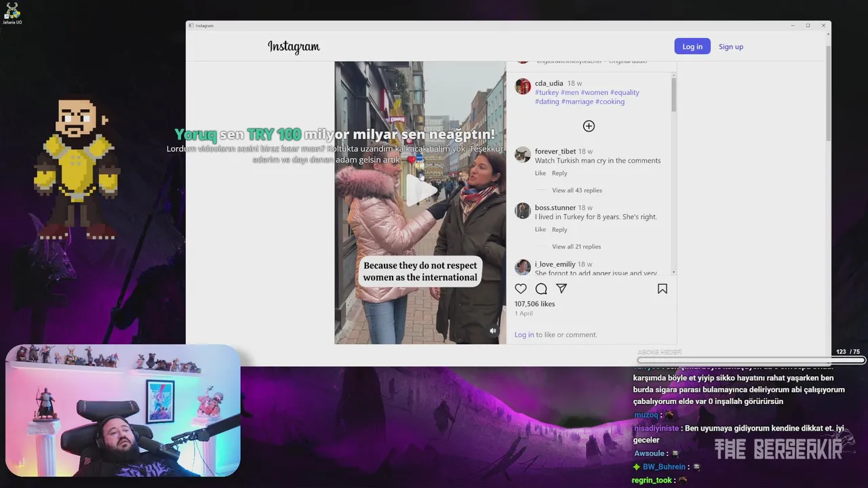Screen dimensions: 868x488
Task: Click the comments panel scrollbar thumb
Action: [x=673, y=96]
